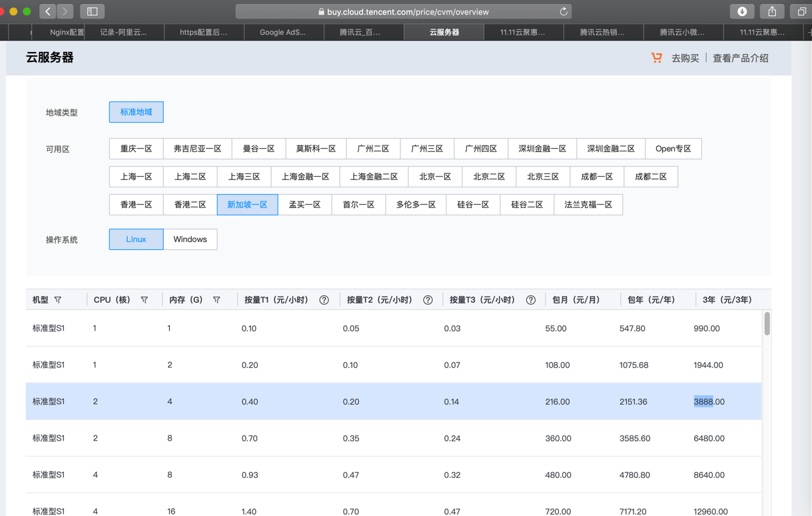
Task: Choose the 香港二区 zone
Action: [x=190, y=205]
